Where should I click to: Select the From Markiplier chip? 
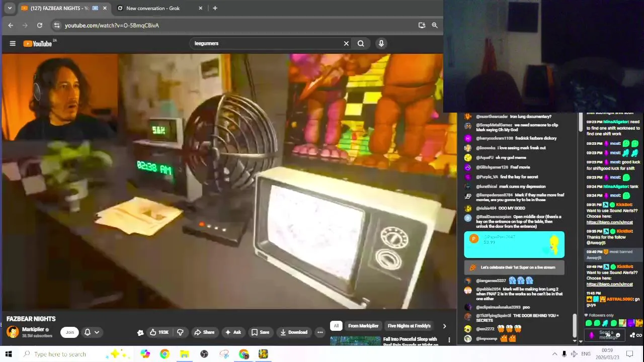click(x=363, y=326)
